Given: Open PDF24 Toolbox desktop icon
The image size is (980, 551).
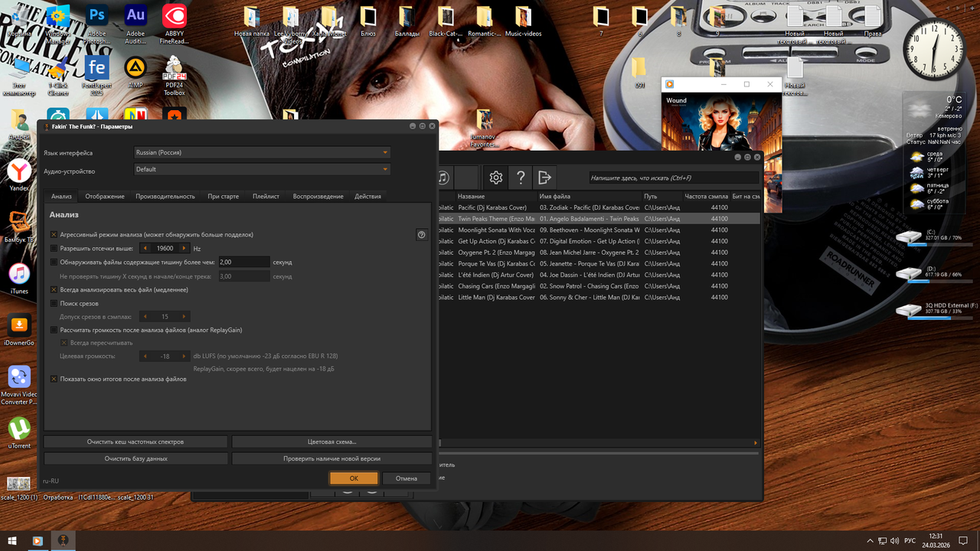Looking at the screenshot, I should (x=174, y=75).
